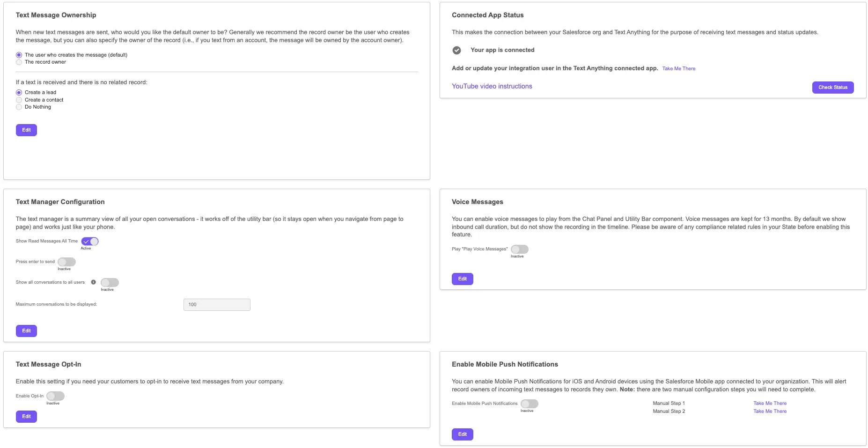The image size is (868, 448).
Task: Click Edit in Voice Messages section
Action: tap(462, 279)
